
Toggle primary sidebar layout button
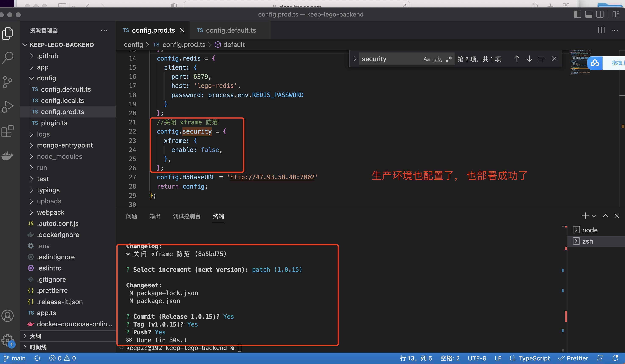coord(577,14)
